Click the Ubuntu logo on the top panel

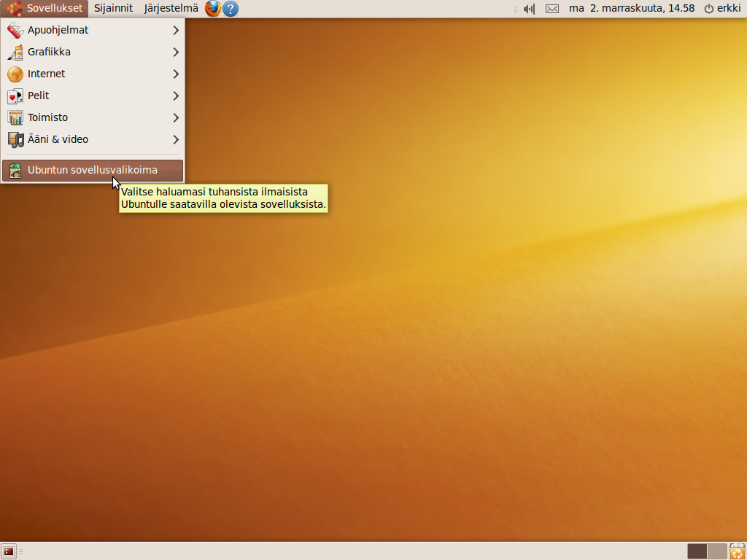(15, 9)
